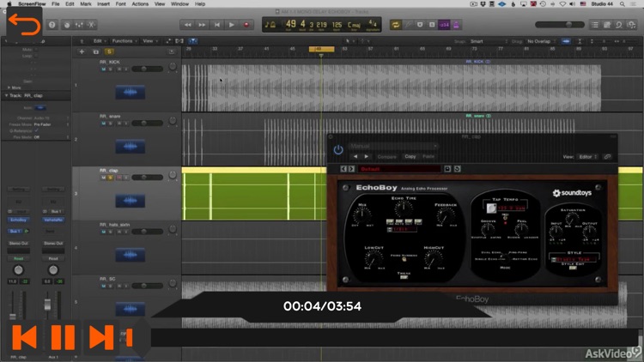Image resolution: width=644 pixels, height=362 pixels.
Task: Click the duplicate track button
Action: point(95,51)
